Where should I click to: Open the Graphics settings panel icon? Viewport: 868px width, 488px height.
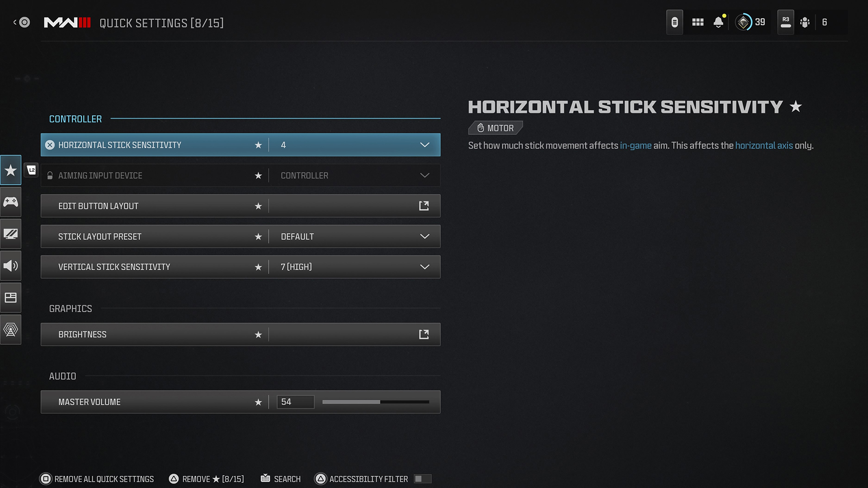click(11, 234)
